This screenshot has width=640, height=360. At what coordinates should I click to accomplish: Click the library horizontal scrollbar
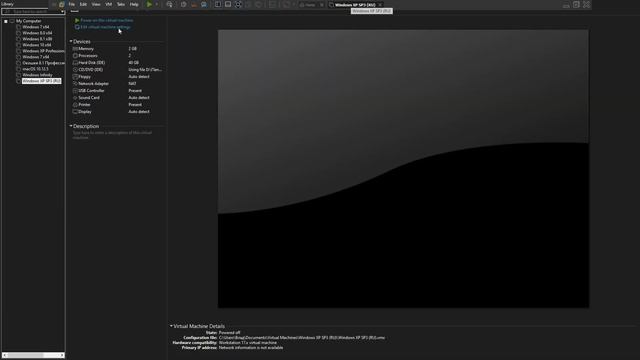(33, 355)
